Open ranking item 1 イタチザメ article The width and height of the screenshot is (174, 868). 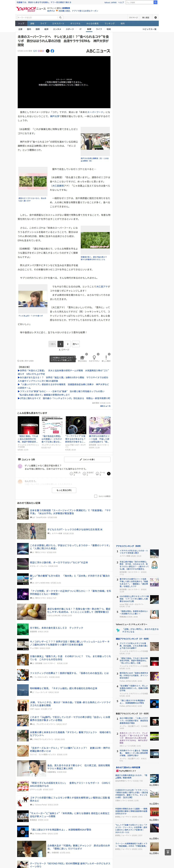point(134,552)
